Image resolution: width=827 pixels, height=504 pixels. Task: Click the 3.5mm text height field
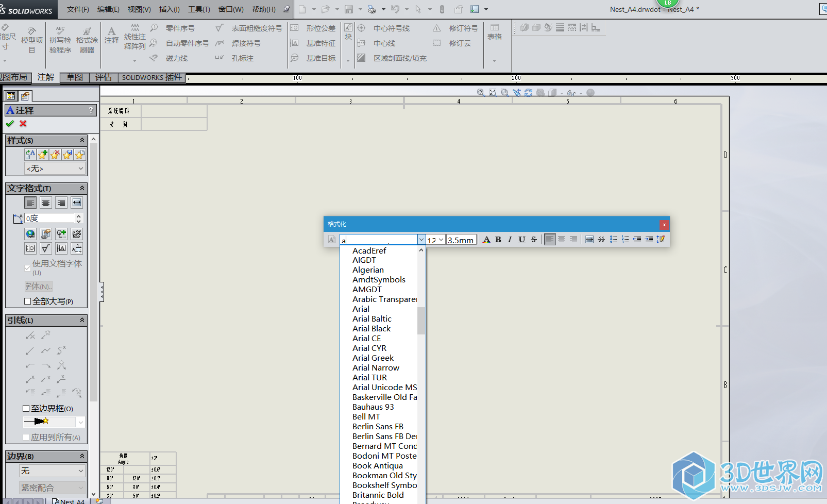tap(460, 240)
